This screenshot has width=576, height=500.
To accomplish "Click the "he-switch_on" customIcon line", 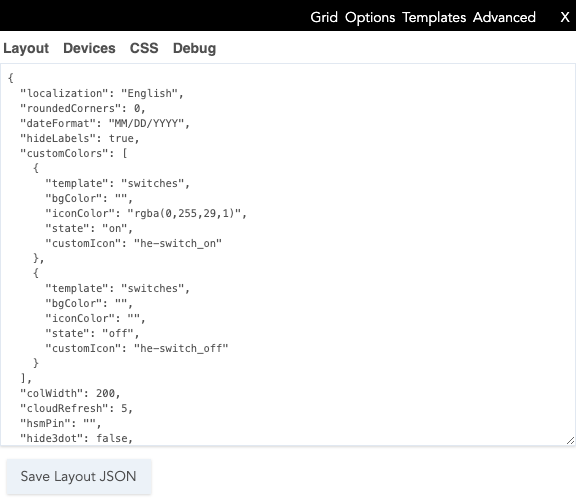I will point(134,244).
